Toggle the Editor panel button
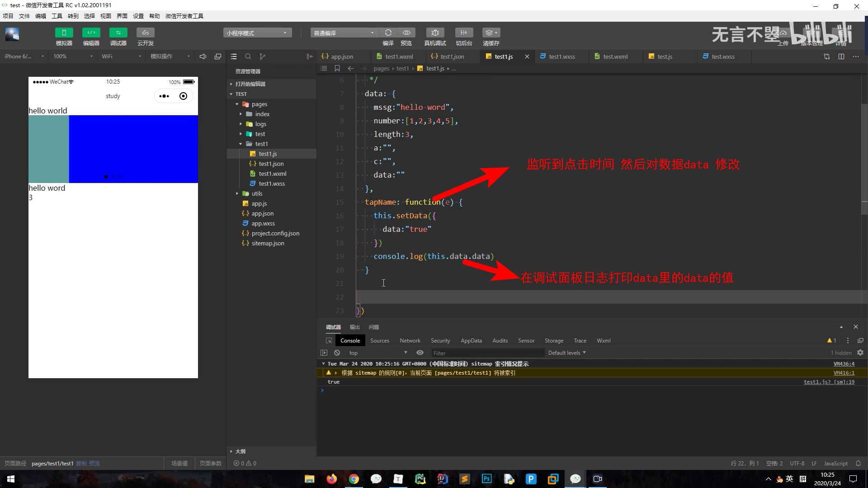The width and height of the screenshot is (868, 488). click(x=91, y=33)
